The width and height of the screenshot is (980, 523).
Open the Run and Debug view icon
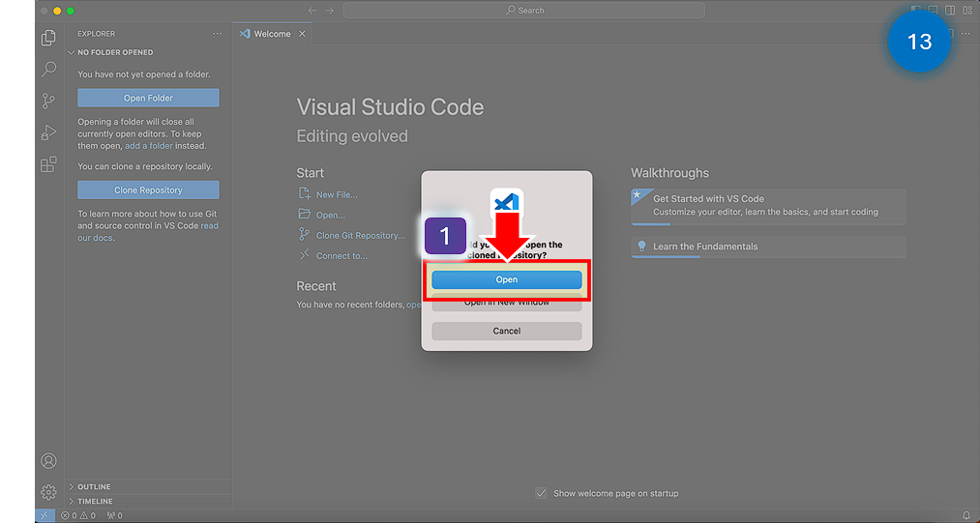click(x=48, y=132)
